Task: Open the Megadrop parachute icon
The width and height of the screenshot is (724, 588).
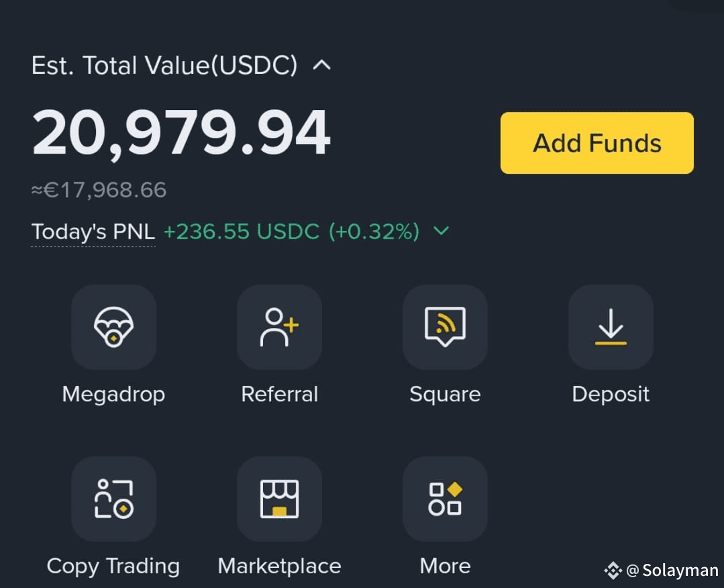Action: tap(113, 327)
